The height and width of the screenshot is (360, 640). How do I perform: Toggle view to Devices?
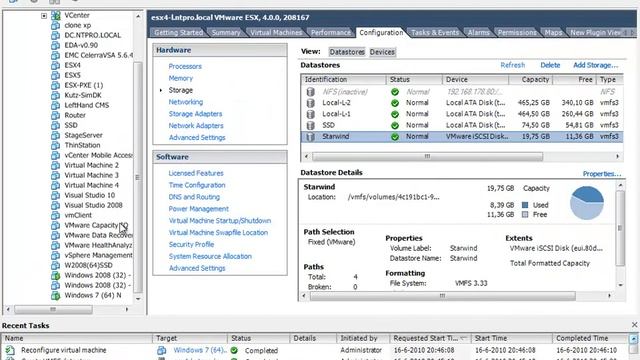382,52
